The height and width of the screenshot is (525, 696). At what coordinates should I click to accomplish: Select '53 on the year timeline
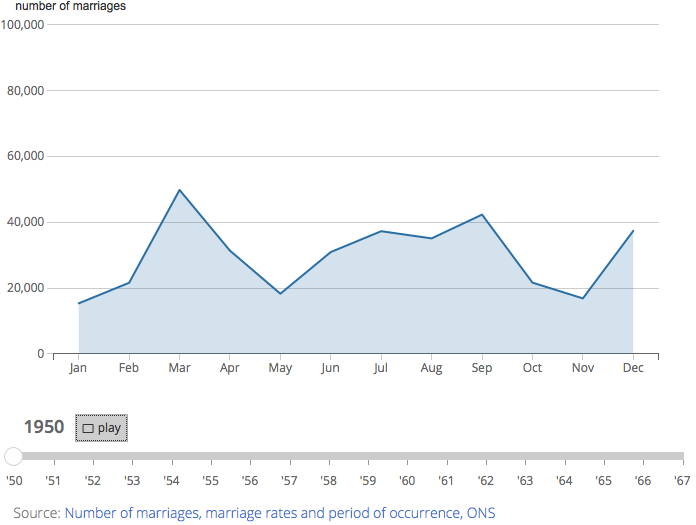(132, 481)
